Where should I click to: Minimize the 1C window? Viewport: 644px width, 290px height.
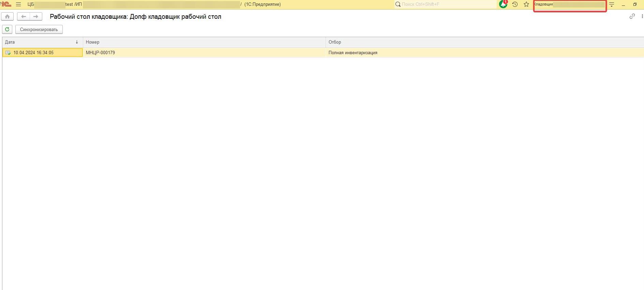tap(623, 4)
